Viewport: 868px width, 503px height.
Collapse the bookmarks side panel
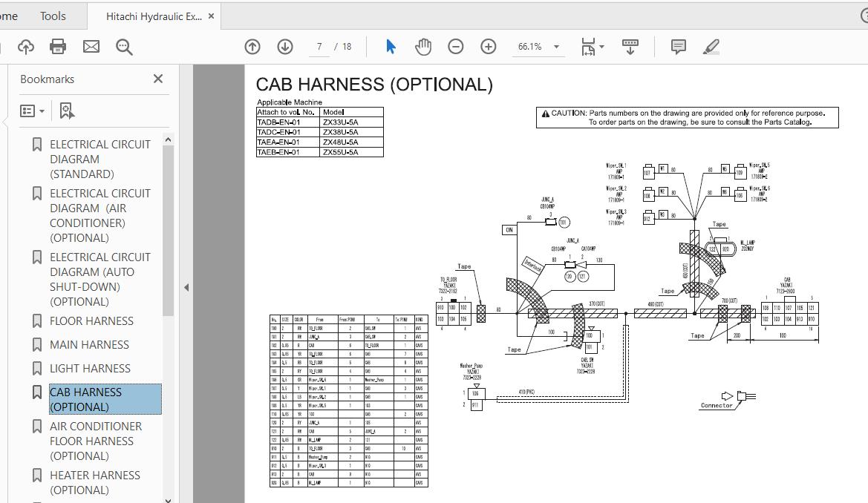tap(186, 287)
